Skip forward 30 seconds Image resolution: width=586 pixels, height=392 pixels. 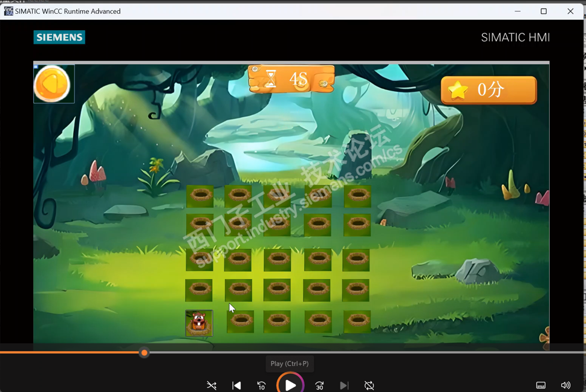[x=319, y=385]
